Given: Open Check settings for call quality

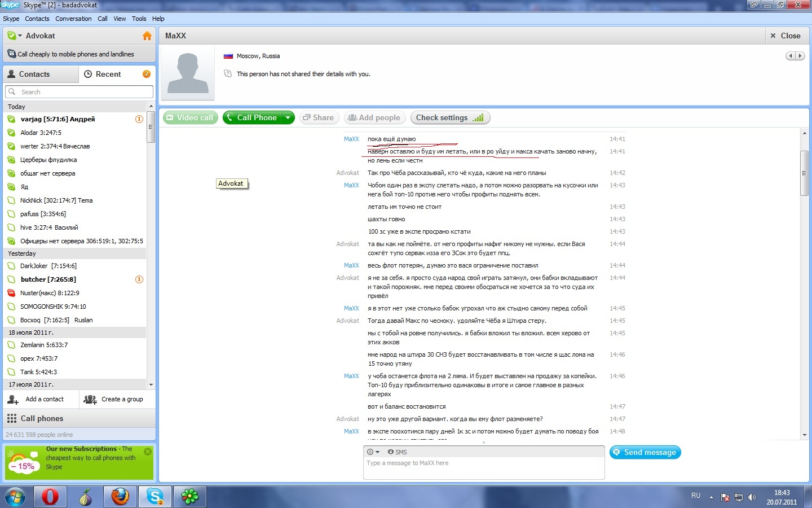Looking at the screenshot, I should tap(450, 117).
